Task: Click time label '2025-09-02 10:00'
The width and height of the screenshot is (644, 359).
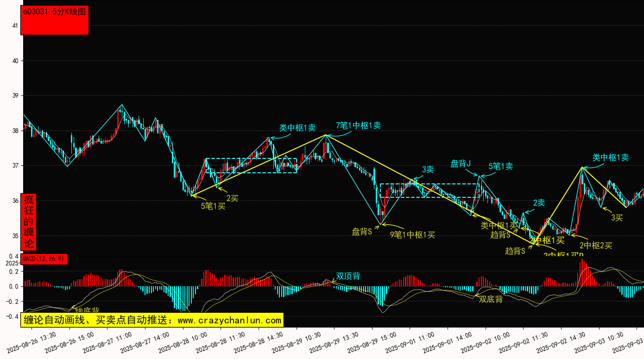Action: (486, 341)
